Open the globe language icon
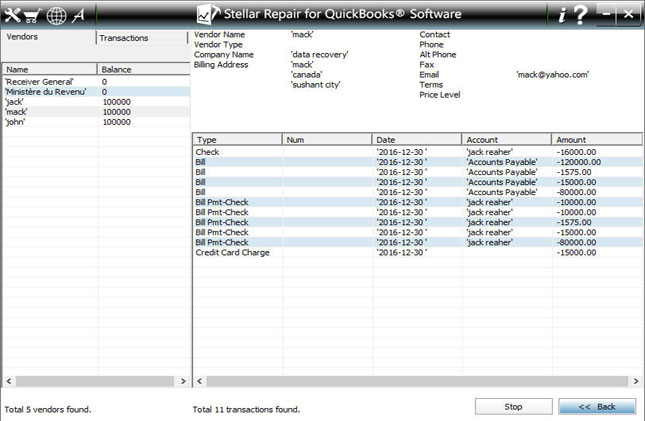 click(56, 16)
